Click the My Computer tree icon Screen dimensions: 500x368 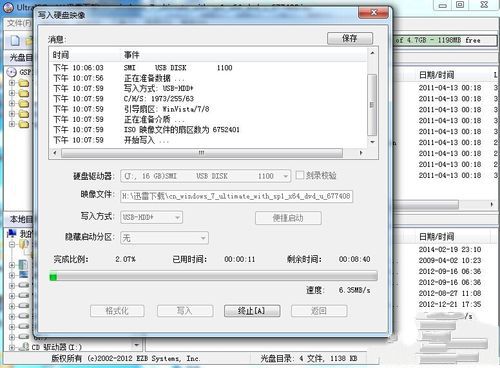point(12,233)
